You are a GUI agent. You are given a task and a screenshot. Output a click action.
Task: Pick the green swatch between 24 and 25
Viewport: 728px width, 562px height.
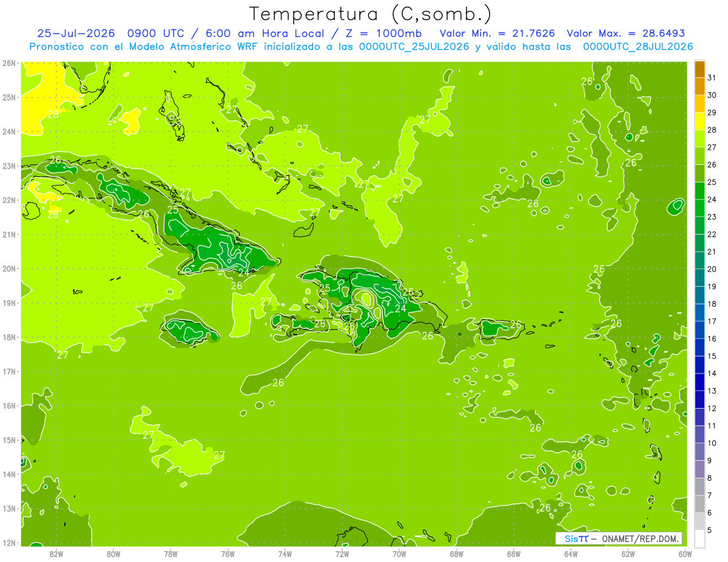(x=699, y=190)
